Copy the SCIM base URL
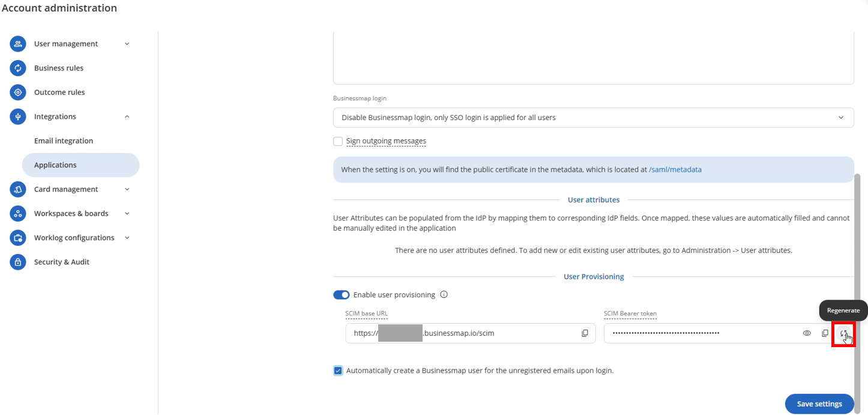Viewport: 868px width, 415px height. coord(585,333)
